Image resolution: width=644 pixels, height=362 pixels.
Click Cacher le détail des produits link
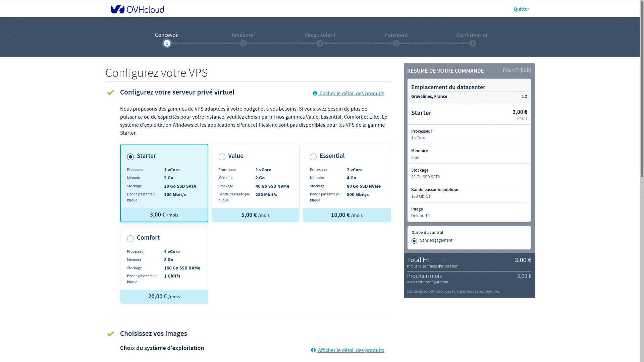(352, 94)
